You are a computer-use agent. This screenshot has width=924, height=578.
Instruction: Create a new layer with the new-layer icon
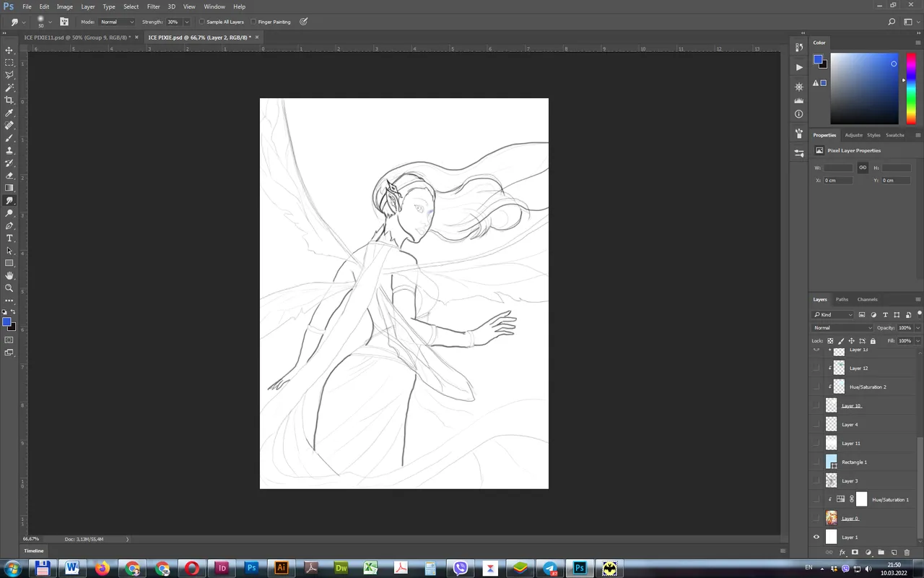[894, 553]
